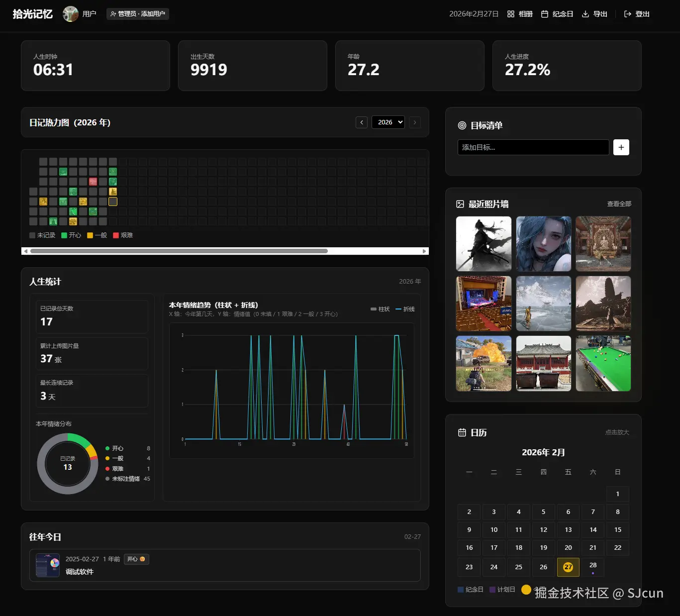
Task: Click the heatmap horizontal scrollbar thumb
Action: point(179,251)
